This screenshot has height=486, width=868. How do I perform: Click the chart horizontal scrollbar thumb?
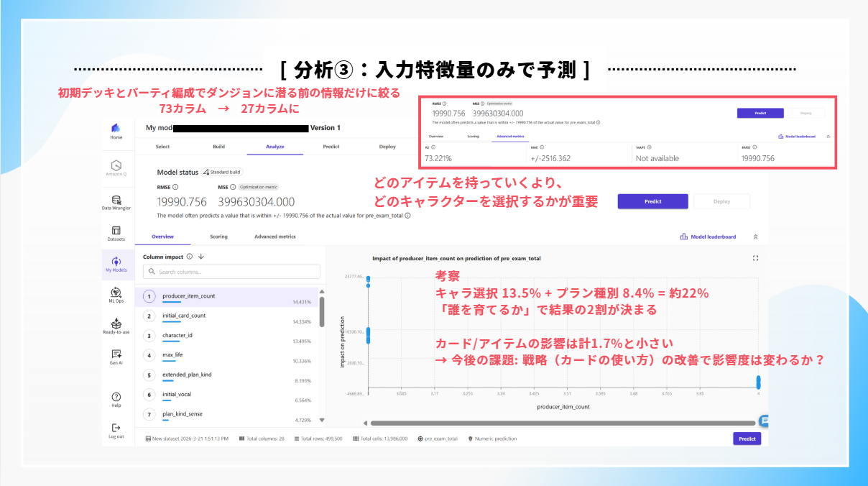[563, 423]
